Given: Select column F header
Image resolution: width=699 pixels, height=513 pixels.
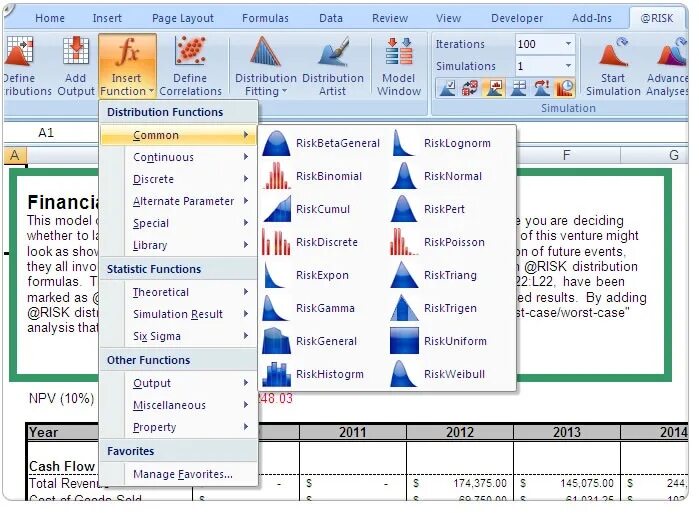Looking at the screenshot, I should [x=566, y=155].
